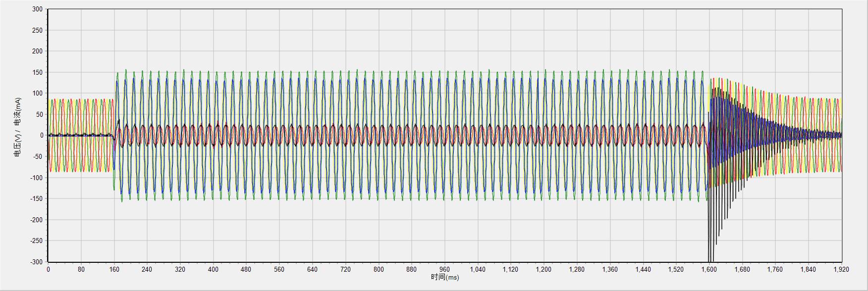Click the y-axis zero tick label

(x=41, y=135)
